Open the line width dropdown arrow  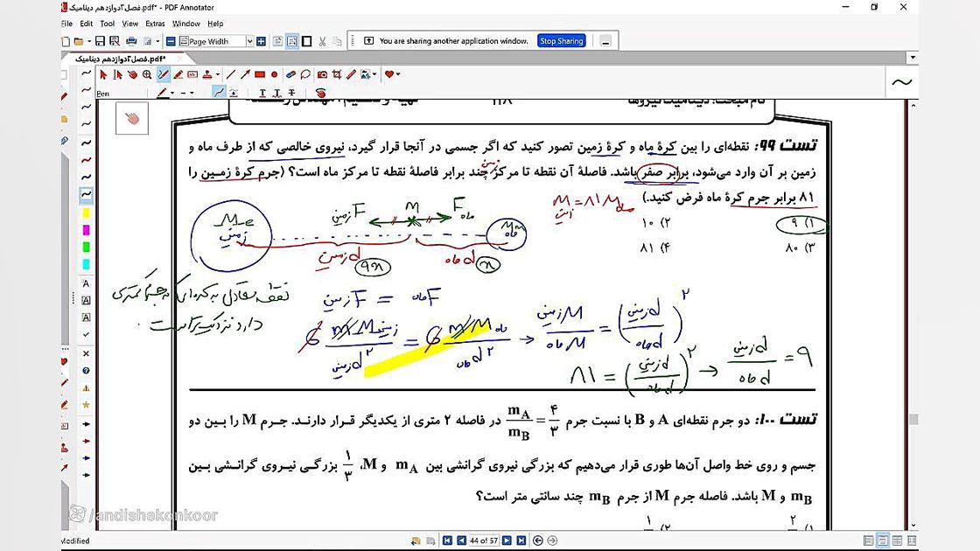(192, 93)
